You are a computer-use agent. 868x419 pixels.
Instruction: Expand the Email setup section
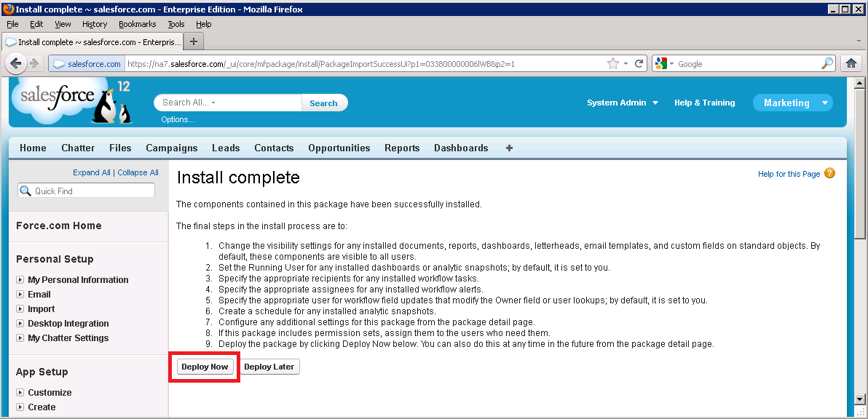point(20,295)
